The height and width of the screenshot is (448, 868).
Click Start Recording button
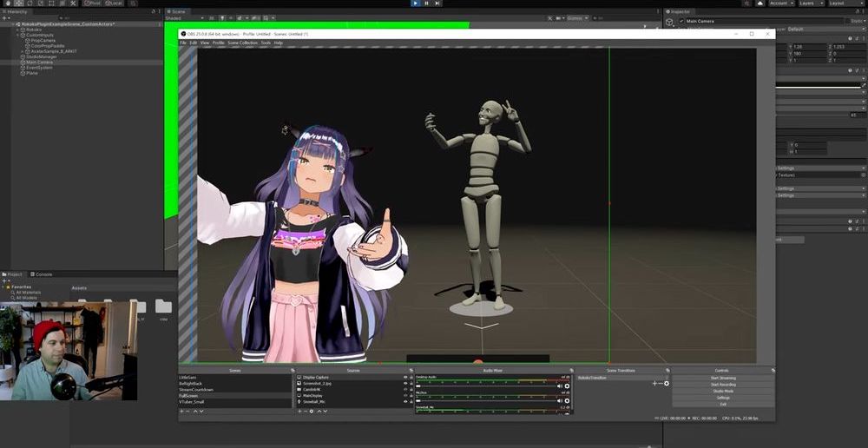tap(723, 385)
